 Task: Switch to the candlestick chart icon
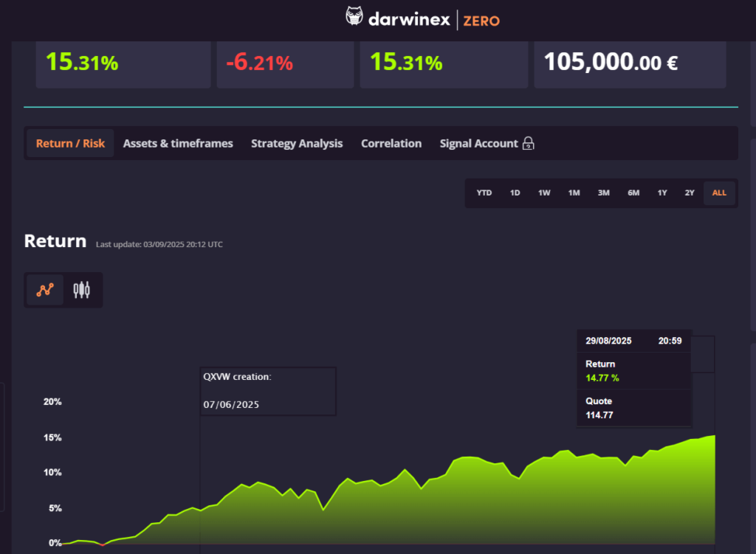pyautogui.click(x=81, y=290)
